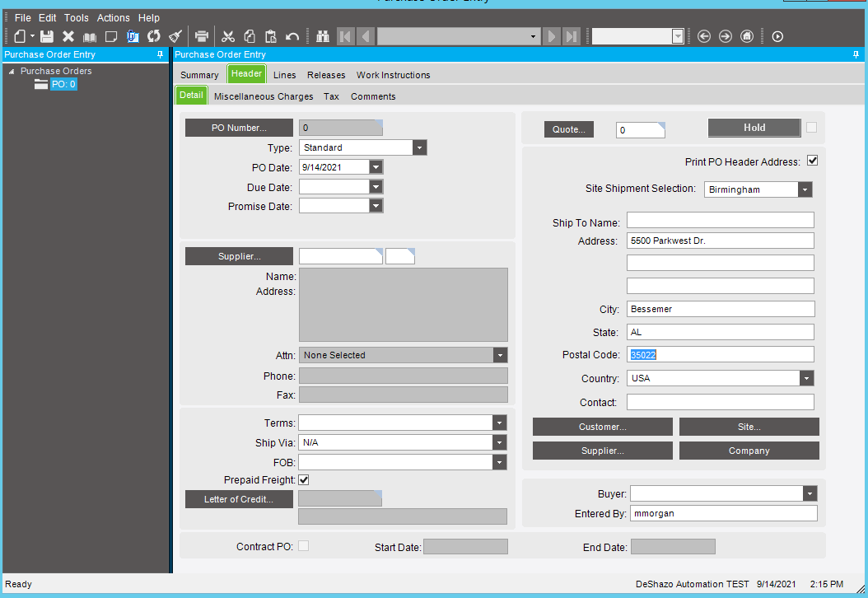Copy with the double-page icon
The height and width of the screenshot is (598, 868).
[x=250, y=36]
